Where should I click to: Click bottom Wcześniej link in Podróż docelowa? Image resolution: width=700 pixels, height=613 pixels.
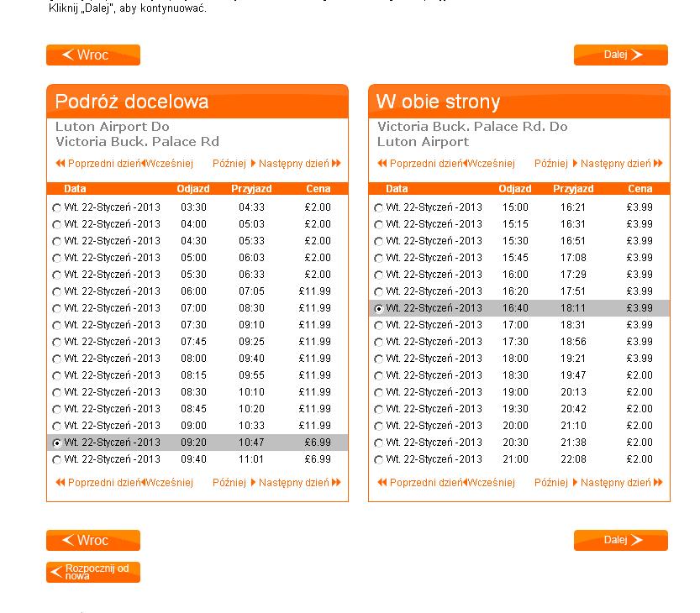(168, 483)
